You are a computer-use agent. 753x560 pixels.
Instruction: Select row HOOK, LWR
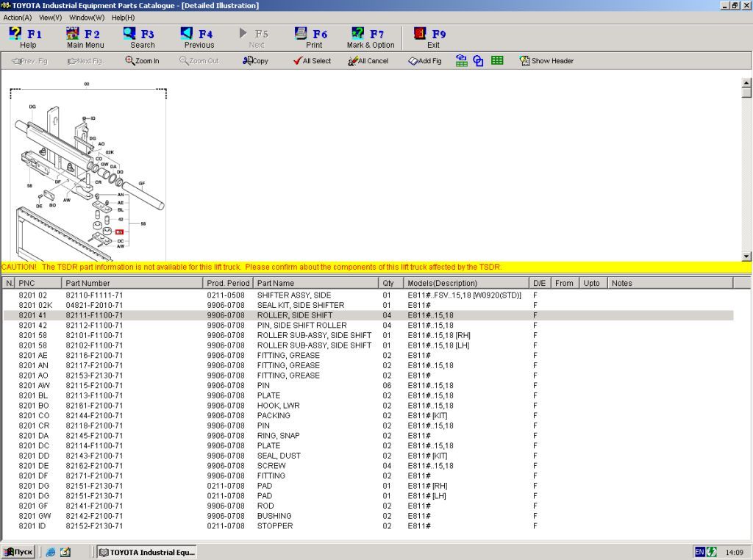[x=368, y=406]
